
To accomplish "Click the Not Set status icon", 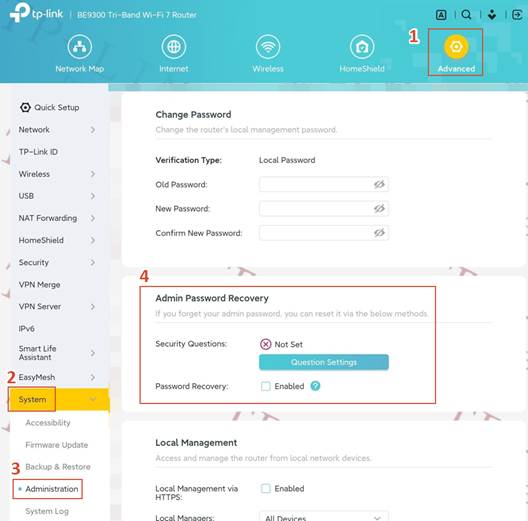I will coord(266,344).
